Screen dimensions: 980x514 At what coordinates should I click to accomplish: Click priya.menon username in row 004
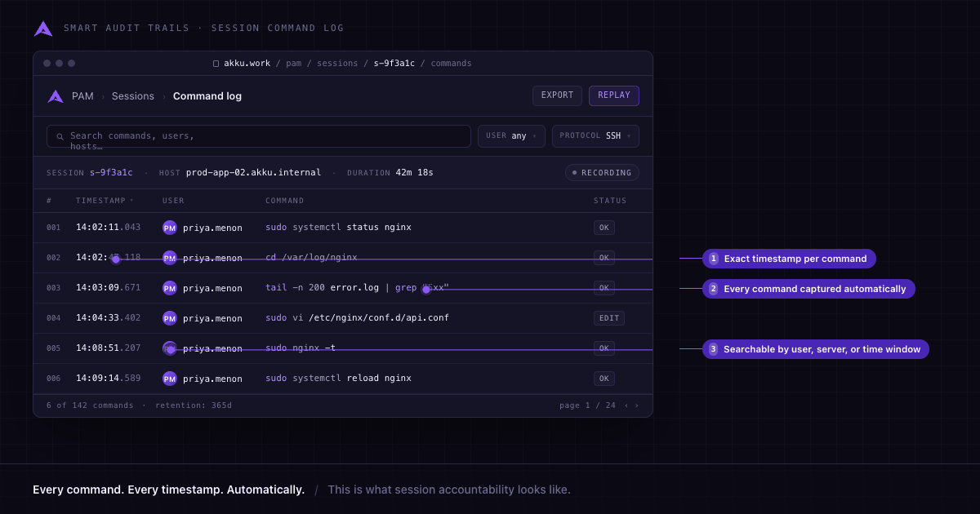coord(212,318)
